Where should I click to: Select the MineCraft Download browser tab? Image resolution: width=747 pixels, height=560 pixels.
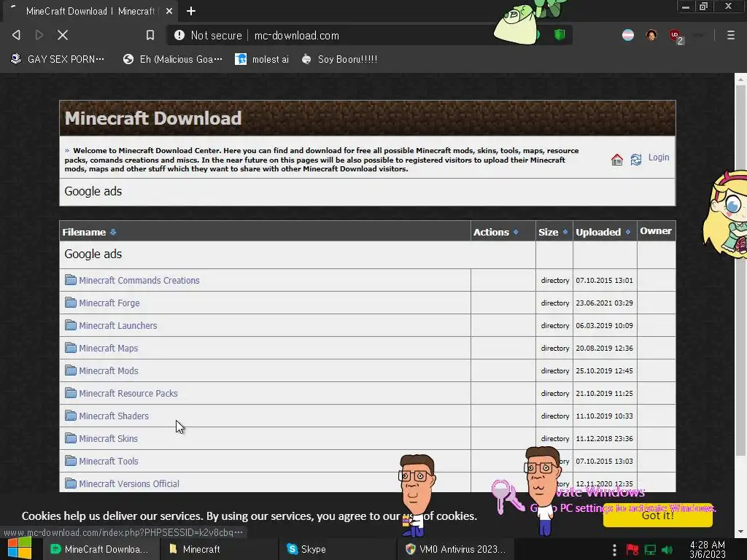(x=90, y=11)
